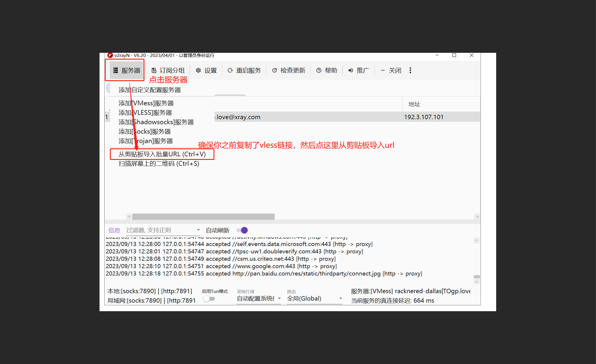Image resolution: width=596 pixels, height=364 pixels.
Task: Click the question-mark icon beside 帮助
Action: (319, 70)
